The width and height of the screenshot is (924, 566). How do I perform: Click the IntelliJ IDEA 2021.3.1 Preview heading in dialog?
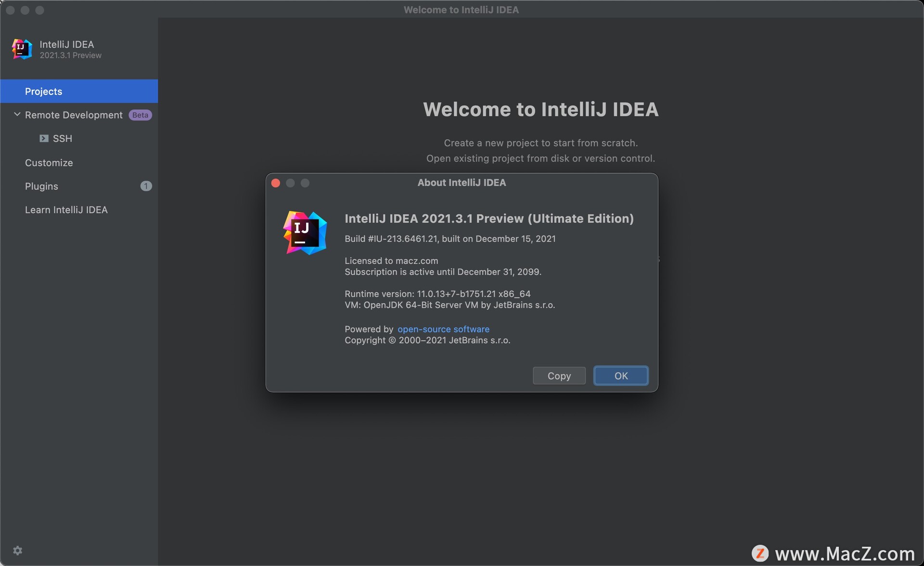489,219
